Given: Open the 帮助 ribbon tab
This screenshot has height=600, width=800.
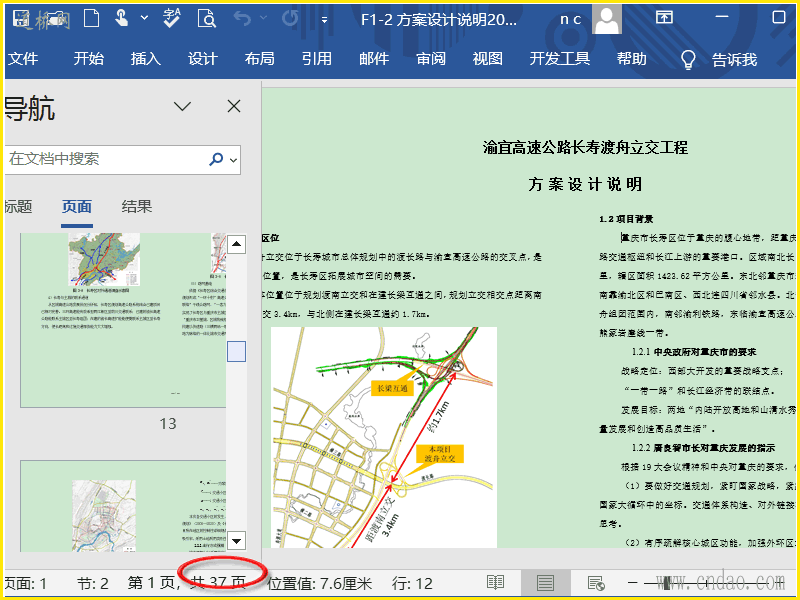Looking at the screenshot, I should pyautogui.click(x=632, y=59).
